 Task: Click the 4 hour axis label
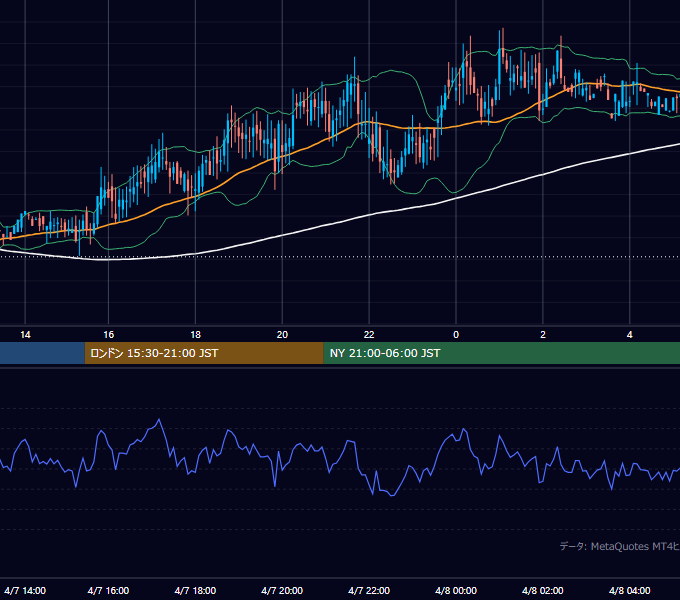630,335
